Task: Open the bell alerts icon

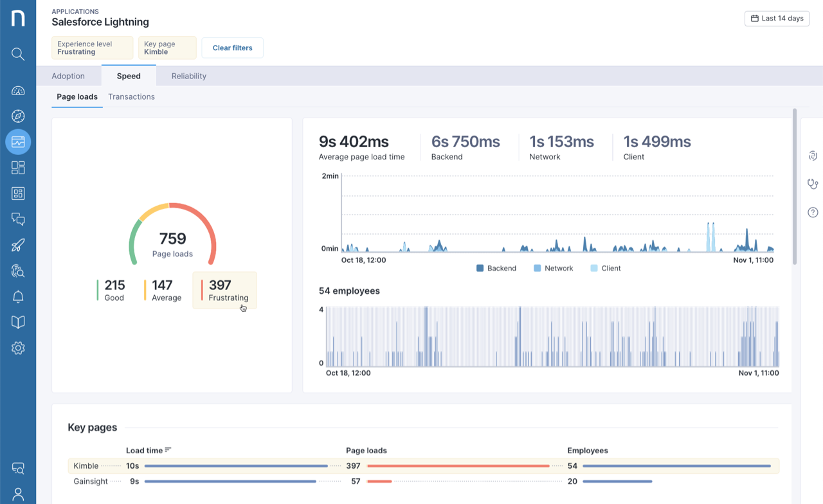Action: (x=18, y=296)
